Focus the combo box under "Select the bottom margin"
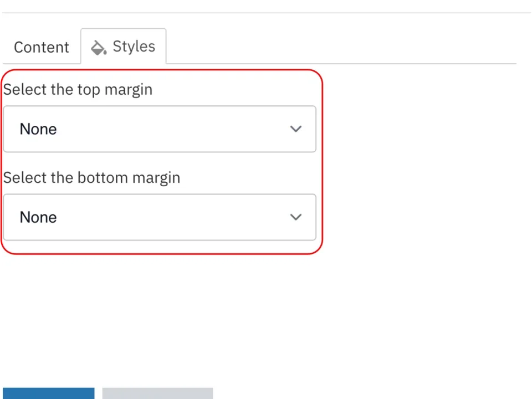This screenshot has height=399, width=532. pos(160,217)
